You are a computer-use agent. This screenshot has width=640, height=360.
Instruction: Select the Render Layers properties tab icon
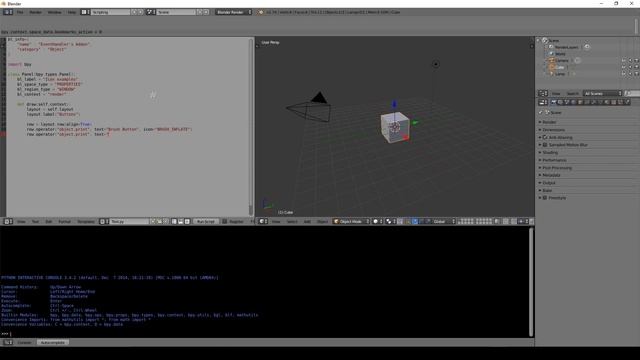point(560,102)
